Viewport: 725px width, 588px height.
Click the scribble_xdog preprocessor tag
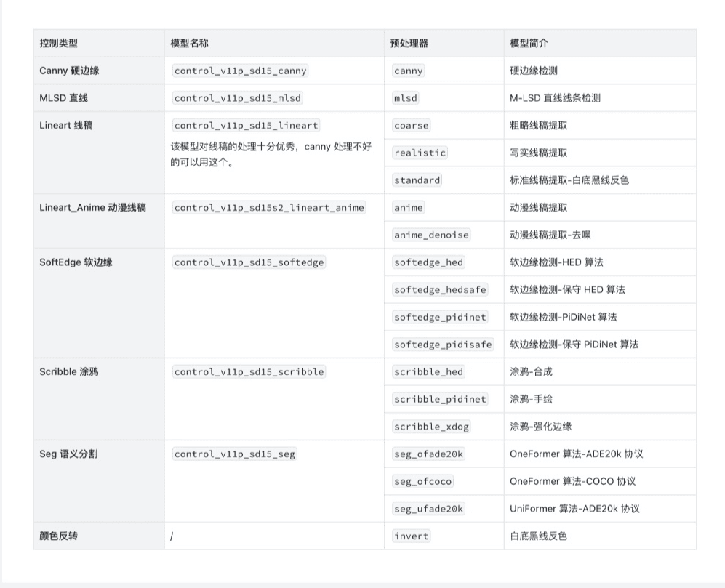pyautogui.click(x=431, y=426)
